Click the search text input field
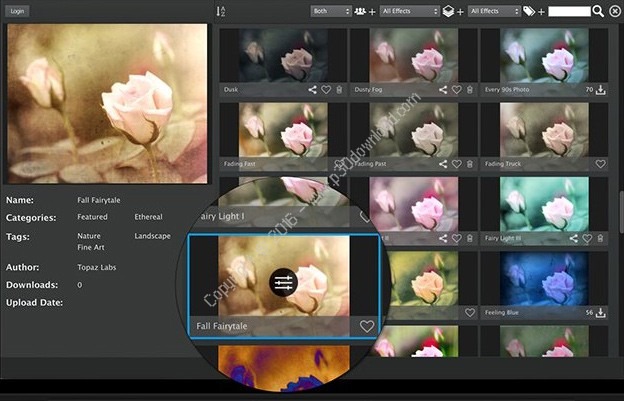The image size is (624, 401). 569,11
